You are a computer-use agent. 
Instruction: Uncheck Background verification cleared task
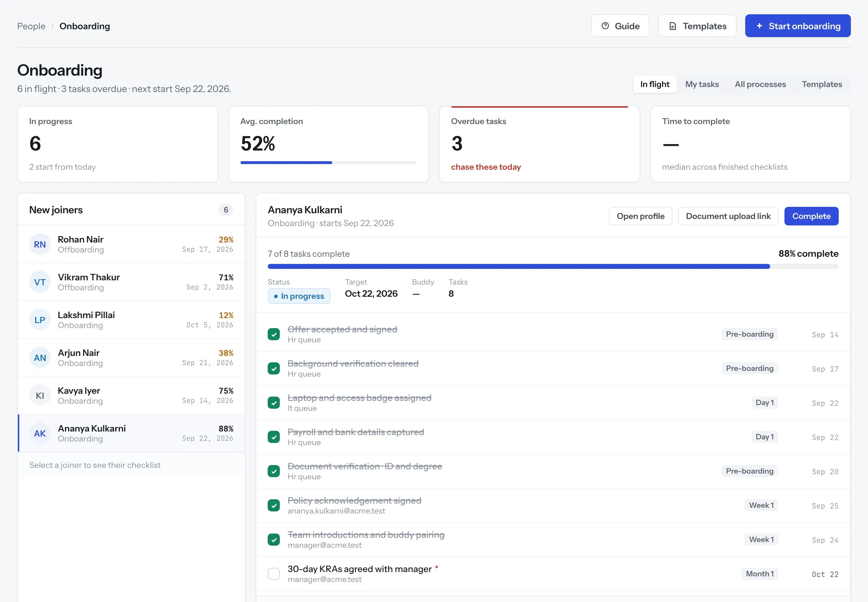click(274, 368)
